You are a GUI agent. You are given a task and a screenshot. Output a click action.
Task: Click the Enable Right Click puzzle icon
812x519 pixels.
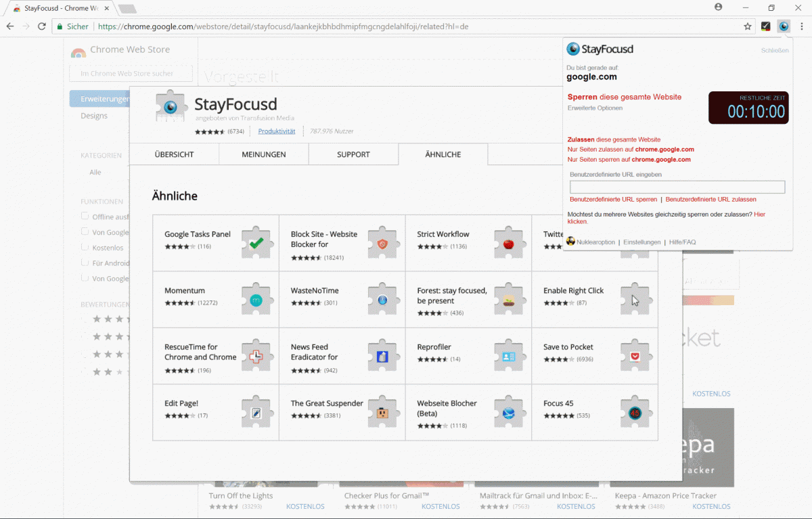click(635, 298)
